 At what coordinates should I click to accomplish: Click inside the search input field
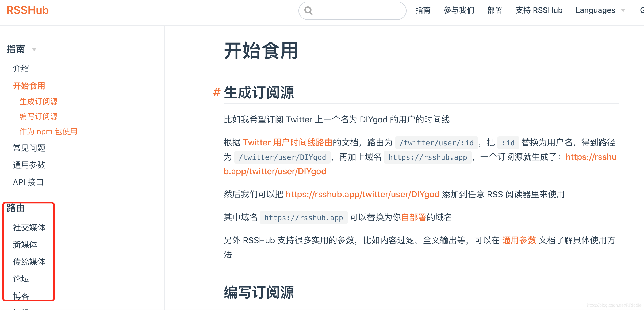point(353,10)
